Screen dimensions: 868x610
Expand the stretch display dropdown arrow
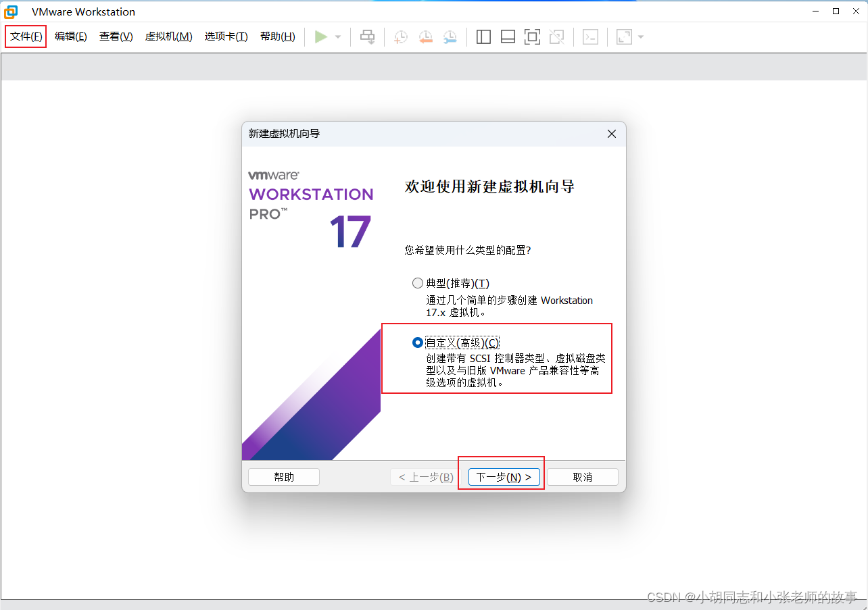[x=641, y=37]
